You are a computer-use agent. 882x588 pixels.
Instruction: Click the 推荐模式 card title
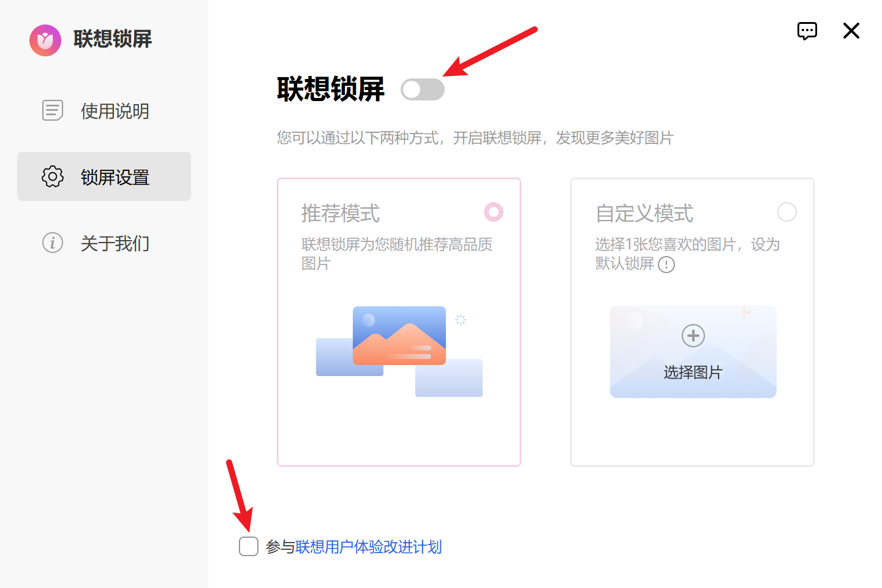pos(341,214)
